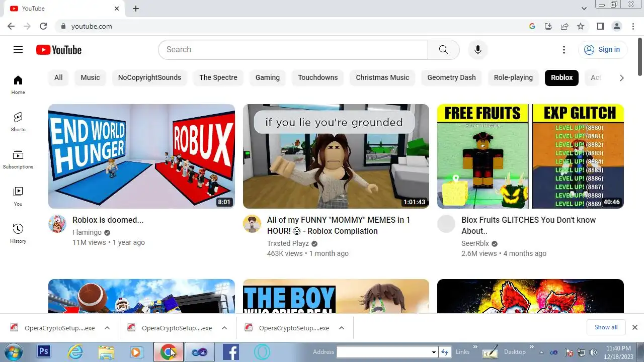Go back with the browser back arrow

11,26
